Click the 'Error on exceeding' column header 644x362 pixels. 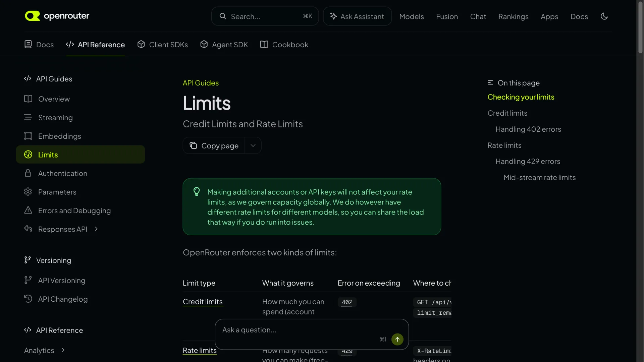click(x=369, y=283)
